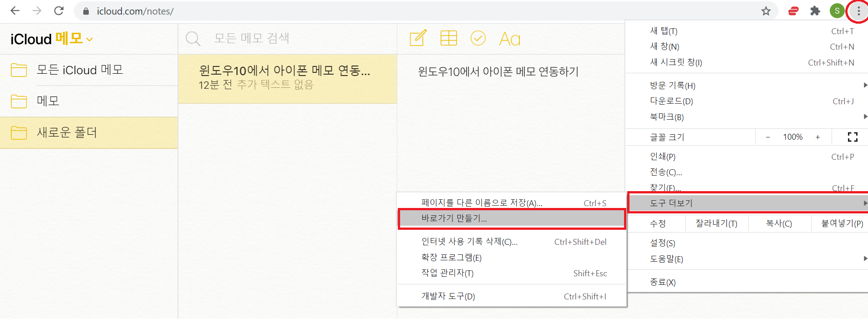
Task: Expand 도구 더보기 submenu arrow
Action: pyautogui.click(x=865, y=203)
